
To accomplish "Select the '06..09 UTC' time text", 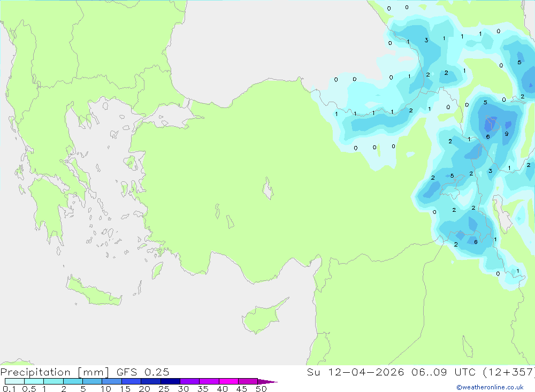I will pos(443,372).
